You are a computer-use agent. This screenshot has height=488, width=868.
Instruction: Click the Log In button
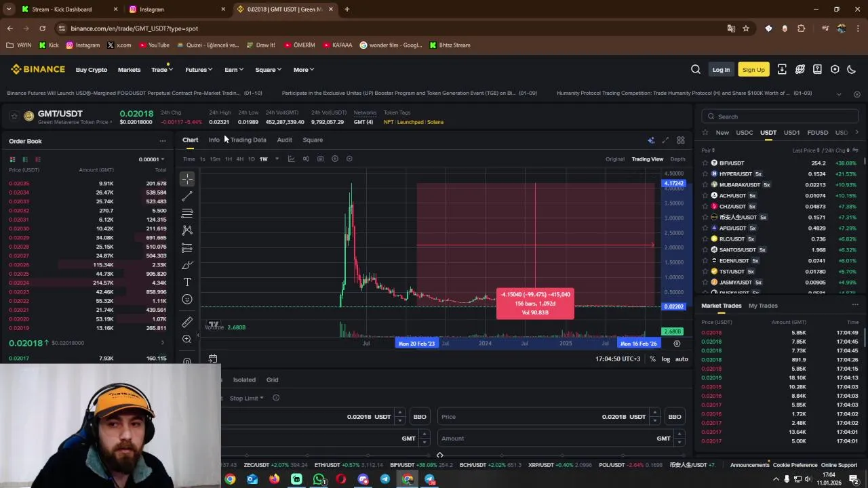721,70
